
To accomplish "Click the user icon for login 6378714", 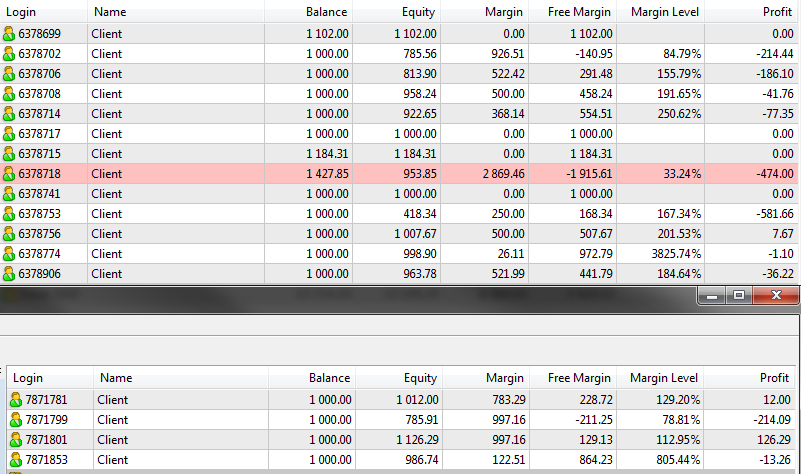I will (x=9, y=113).
